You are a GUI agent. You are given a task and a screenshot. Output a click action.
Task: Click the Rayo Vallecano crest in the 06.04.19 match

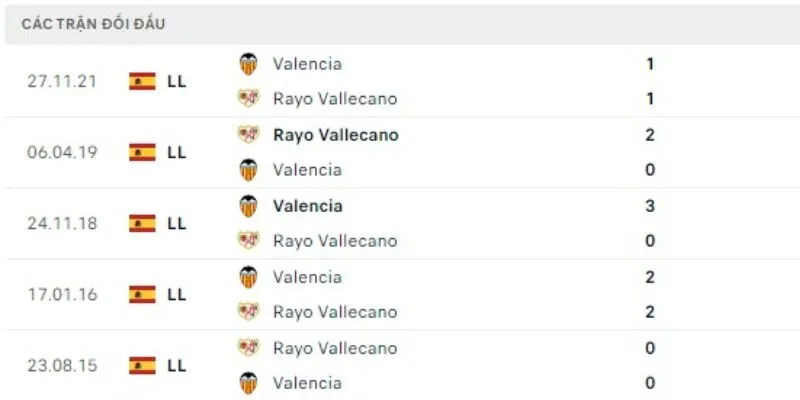pos(248,135)
